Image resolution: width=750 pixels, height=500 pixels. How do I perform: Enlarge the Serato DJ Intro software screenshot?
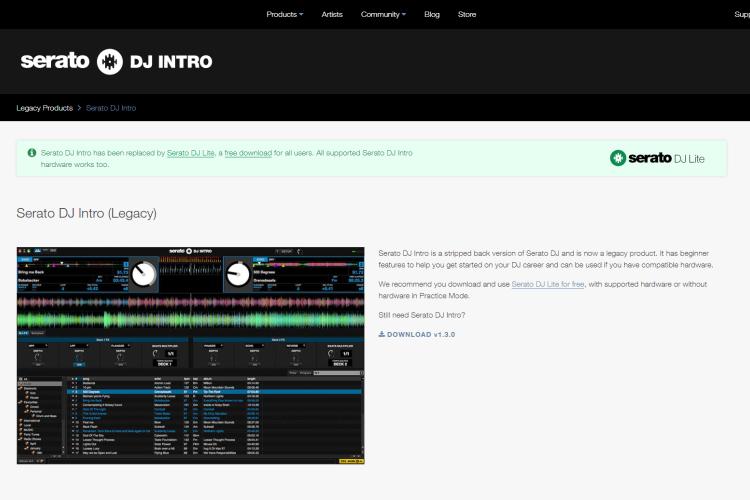coord(190,356)
